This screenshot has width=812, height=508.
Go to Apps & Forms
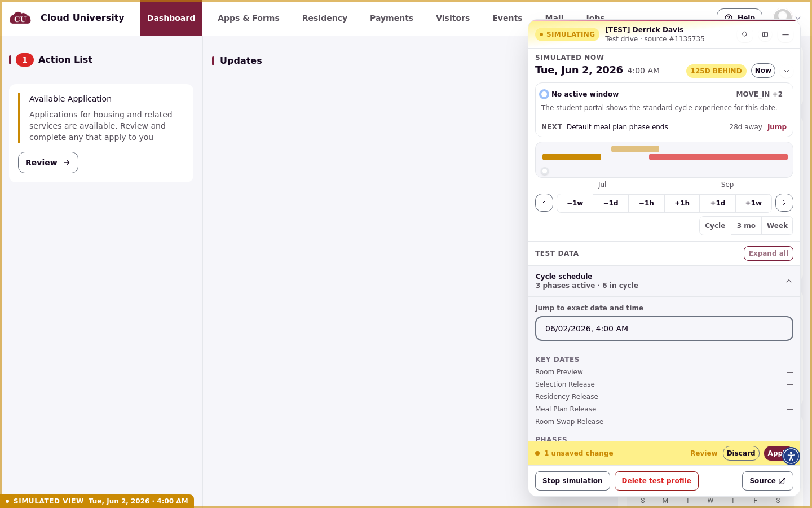(249, 18)
